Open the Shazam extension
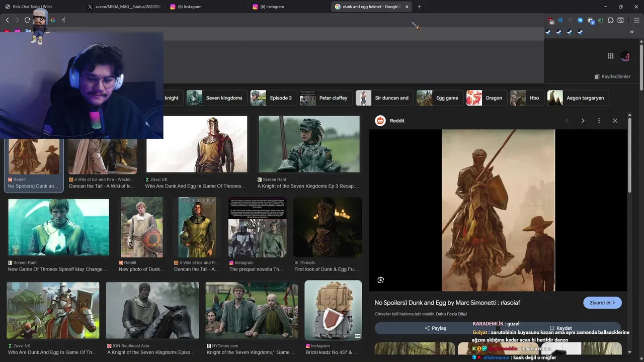Screen dimensions: 644x362 pos(580,20)
